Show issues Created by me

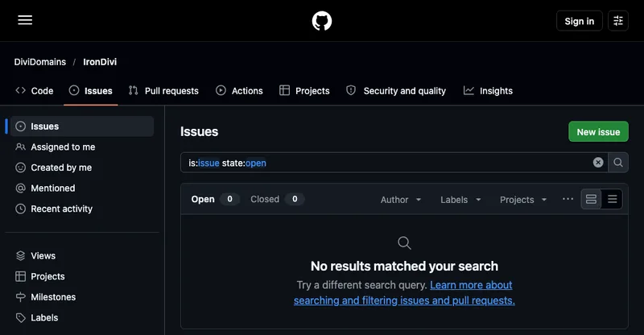(82, 167)
